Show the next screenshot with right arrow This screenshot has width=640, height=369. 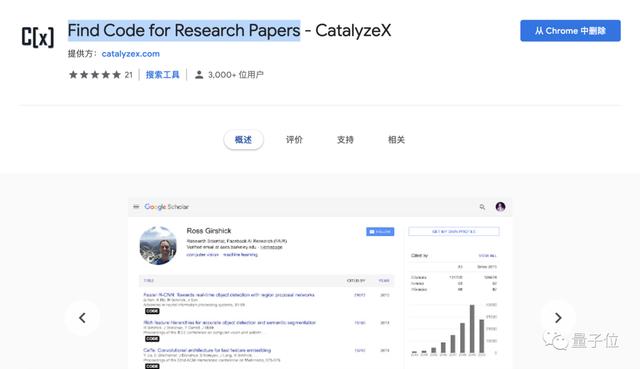558,318
